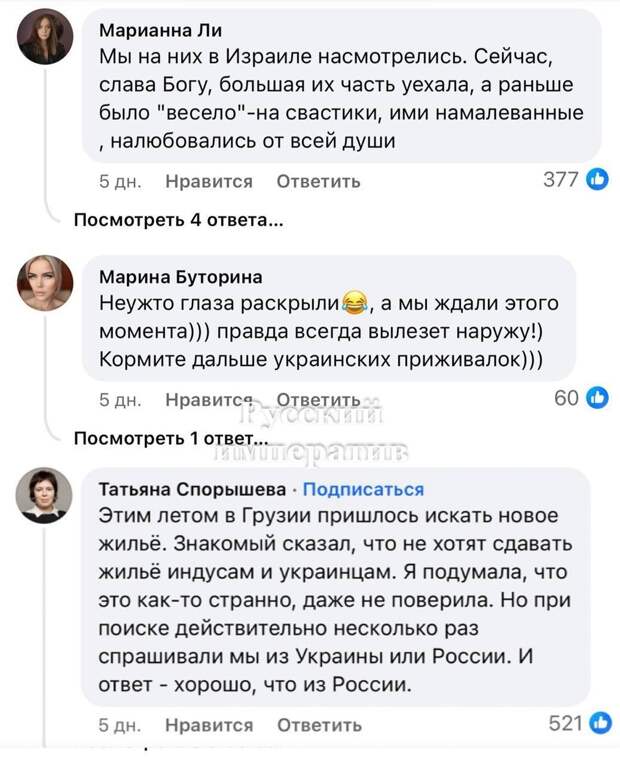The image size is (620, 764).
Task: Open Татьяна Спорышева name link
Action: pos(192,489)
